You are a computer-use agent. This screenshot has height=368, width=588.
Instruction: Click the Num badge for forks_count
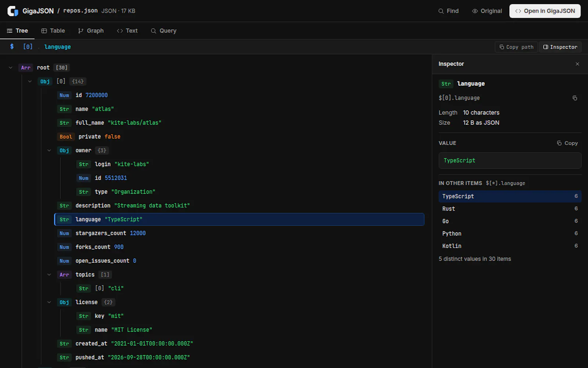click(x=64, y=247)
